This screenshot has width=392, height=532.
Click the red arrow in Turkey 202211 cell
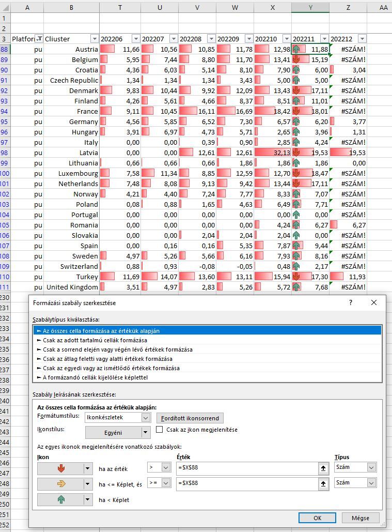(x=296, y=277)
